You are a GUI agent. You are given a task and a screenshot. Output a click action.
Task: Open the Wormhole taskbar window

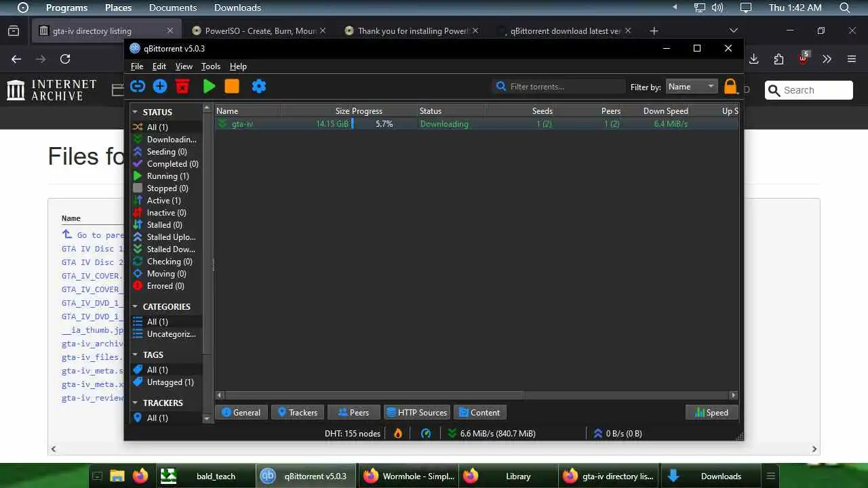(x=408, y=476)
